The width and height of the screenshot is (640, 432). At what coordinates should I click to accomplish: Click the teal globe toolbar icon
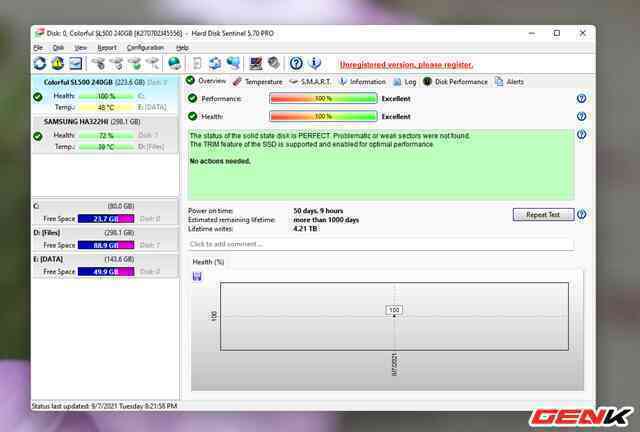point(174,63)
